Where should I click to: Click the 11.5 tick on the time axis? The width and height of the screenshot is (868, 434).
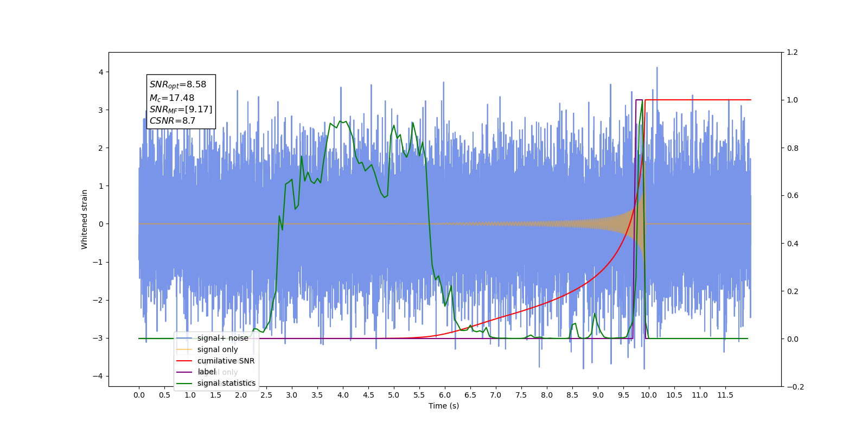(x=725, y=395)
